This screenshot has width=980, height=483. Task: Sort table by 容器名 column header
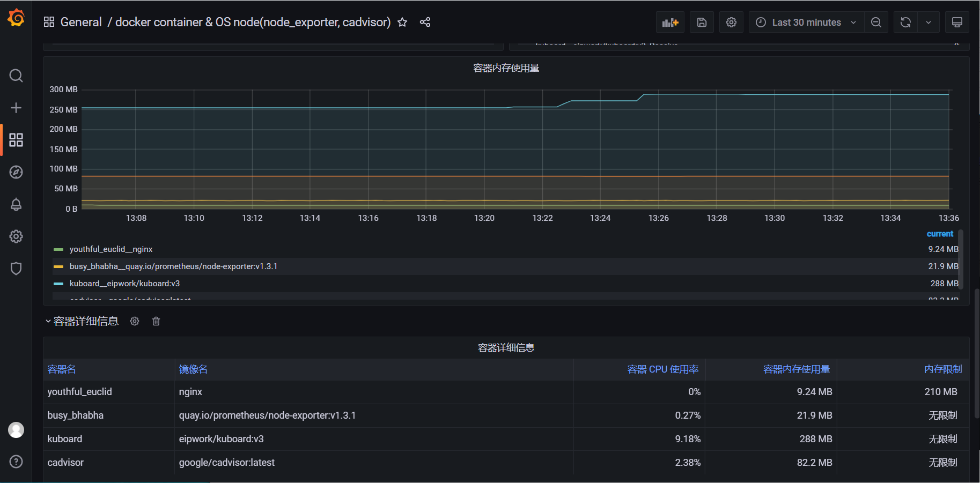62,369
